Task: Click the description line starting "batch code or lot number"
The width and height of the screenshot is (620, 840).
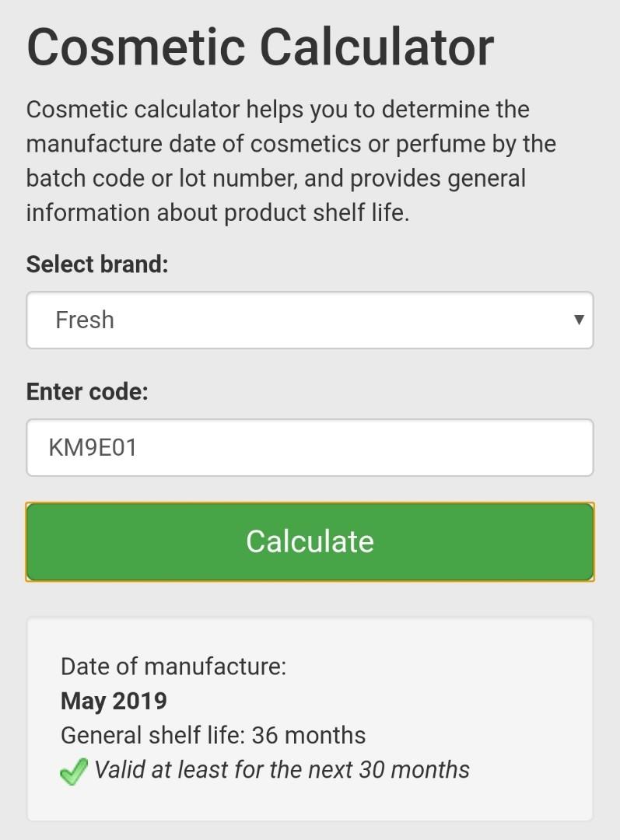Action: click(x=276, y=178)
